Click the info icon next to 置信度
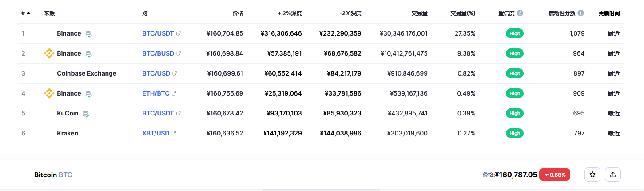644x191 pixels. (520, 13)
